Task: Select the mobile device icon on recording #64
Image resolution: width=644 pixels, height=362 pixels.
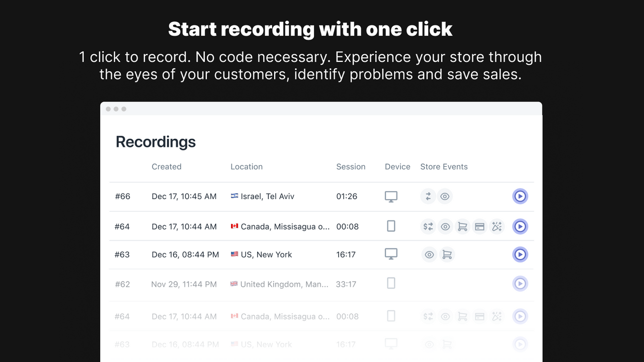Action: pyautogui.click(x=391, y=226)
